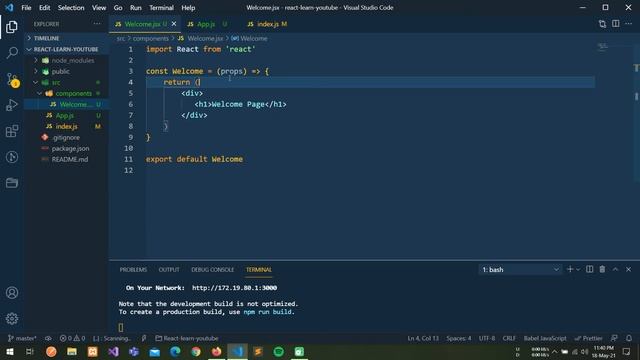640x360 pixels.
Task: Collapse the src folder
Action: [65, 82]
